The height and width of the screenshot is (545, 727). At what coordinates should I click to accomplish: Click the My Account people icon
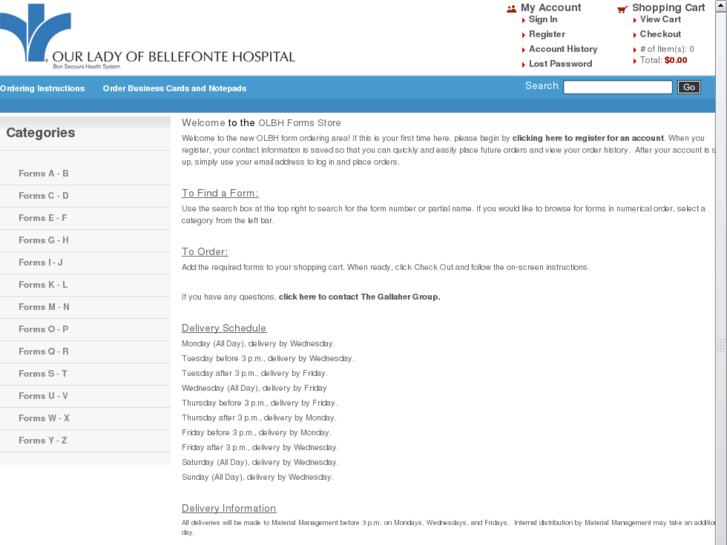(511, 9)
